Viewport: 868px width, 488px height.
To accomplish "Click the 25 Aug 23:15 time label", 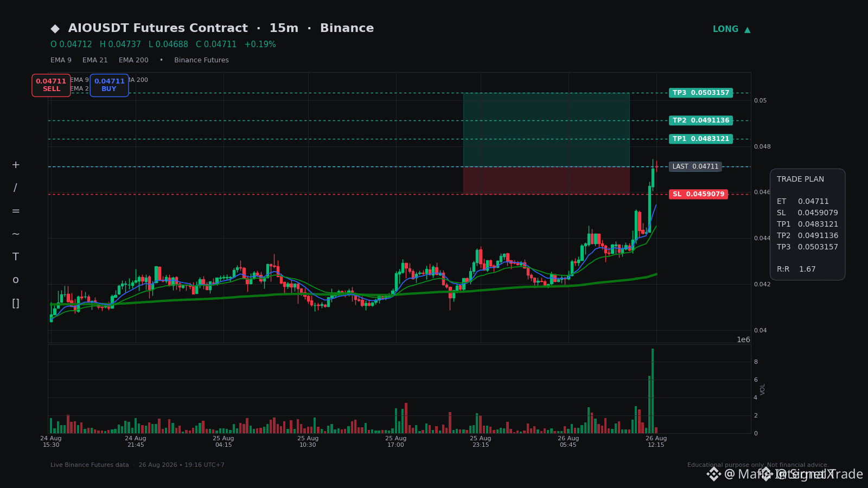I will coord(481,442).
